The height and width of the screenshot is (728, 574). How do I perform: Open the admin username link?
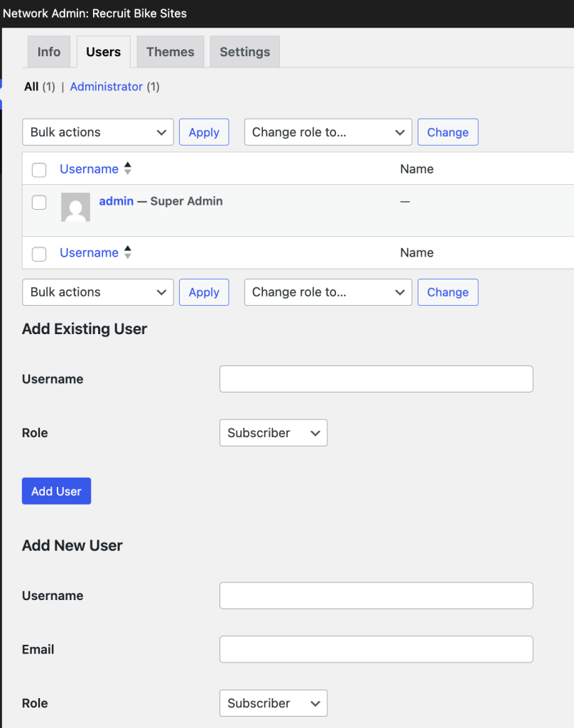pyautogui.click(x=117, y=201)
